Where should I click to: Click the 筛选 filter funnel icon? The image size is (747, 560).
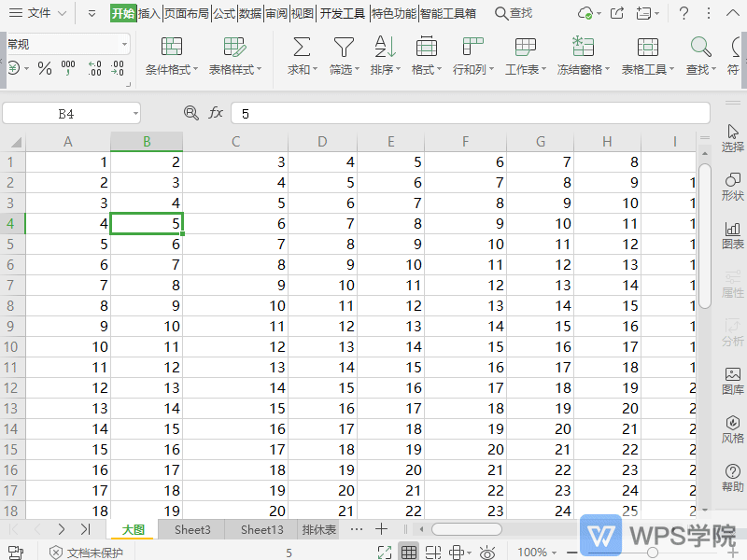click(345, 48)
